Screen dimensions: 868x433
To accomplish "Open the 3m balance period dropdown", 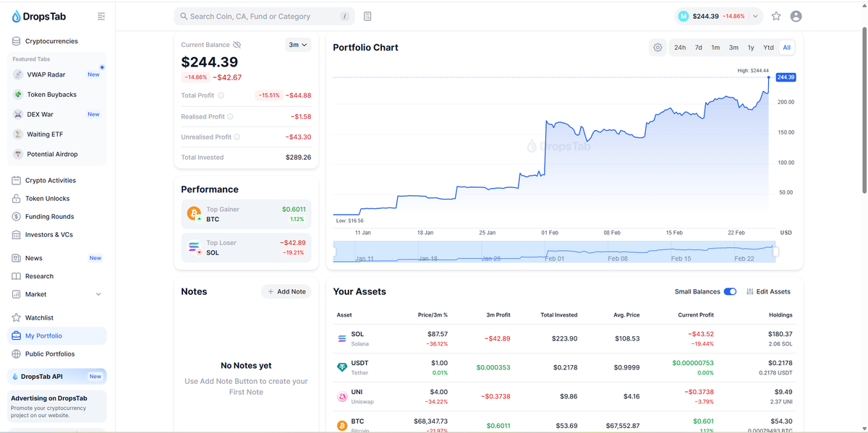I will pos(298,45).
